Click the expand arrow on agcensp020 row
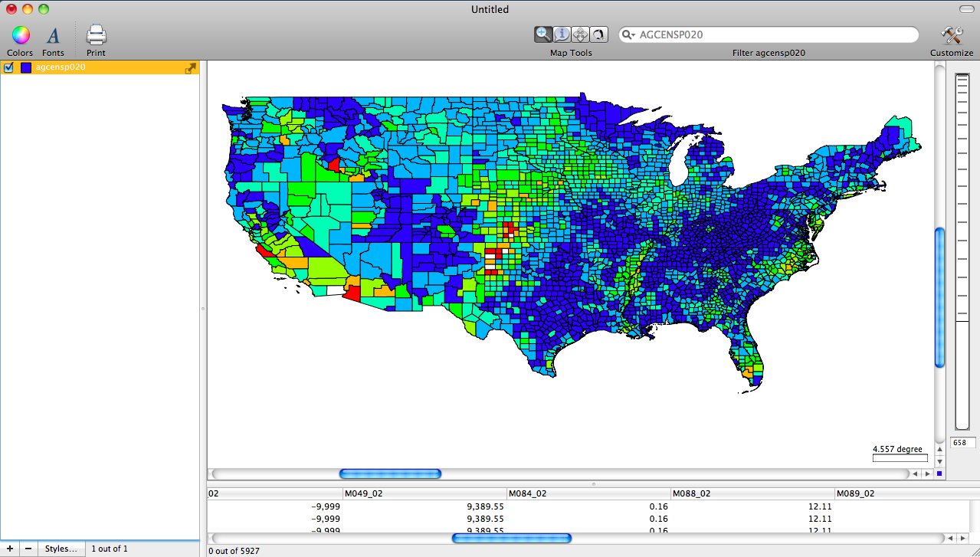Viewport: 980px width, 557px height. tap(190, 67)
